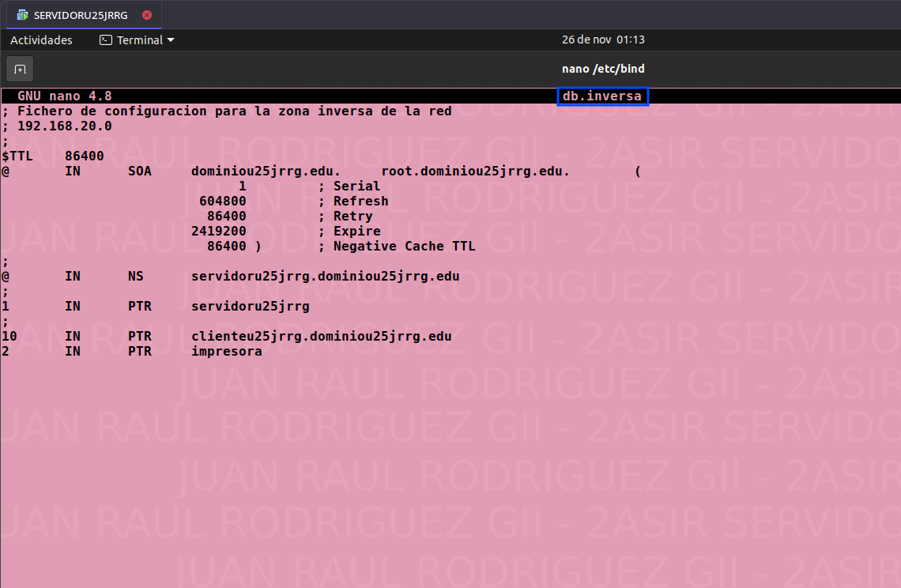Click 'root.dominiou25jrrg.edu.' in SOA line

[475, 171]
